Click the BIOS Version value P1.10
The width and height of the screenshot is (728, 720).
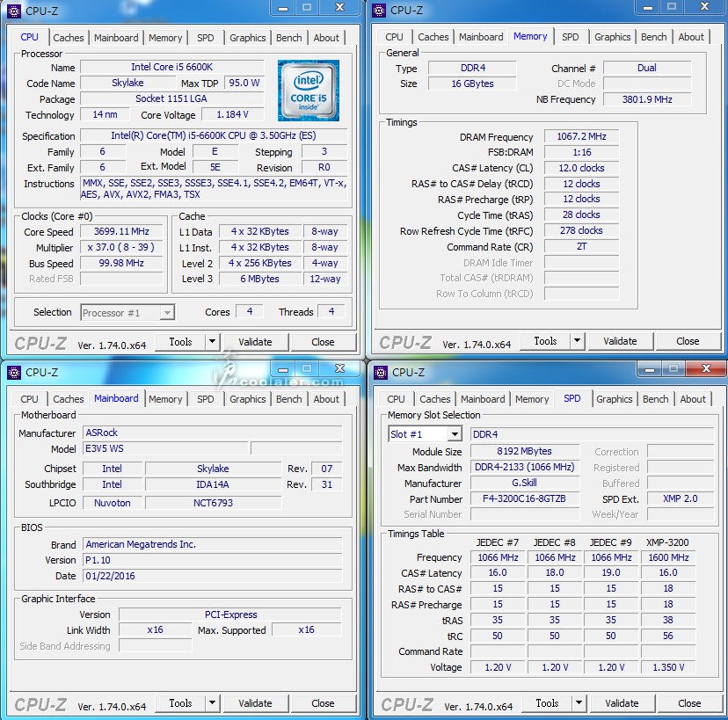[213, 560]
